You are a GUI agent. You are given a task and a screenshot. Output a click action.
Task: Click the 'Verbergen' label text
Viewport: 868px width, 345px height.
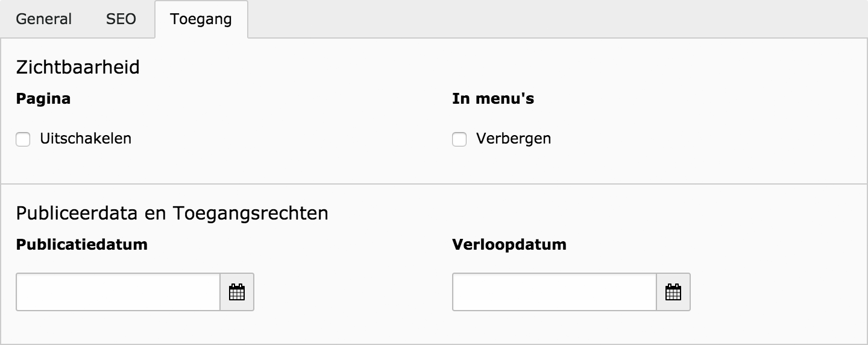(x=514, y=139)
